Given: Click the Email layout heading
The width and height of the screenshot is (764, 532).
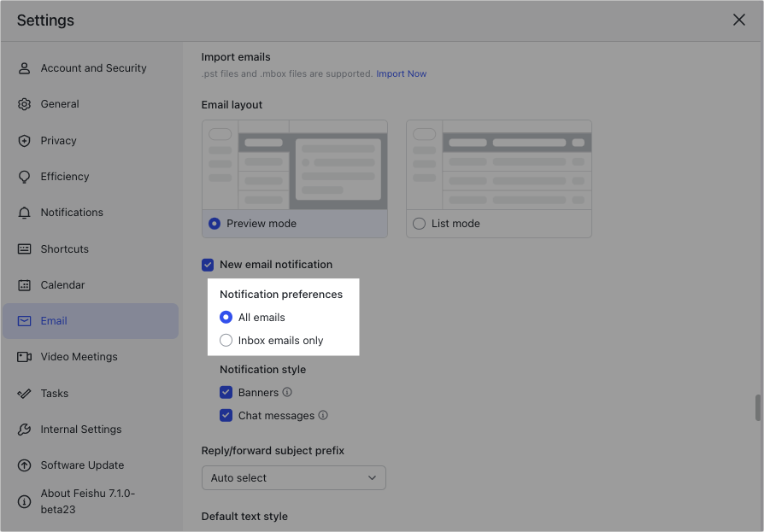Looking at the screenshot, I should coord(232,105).
